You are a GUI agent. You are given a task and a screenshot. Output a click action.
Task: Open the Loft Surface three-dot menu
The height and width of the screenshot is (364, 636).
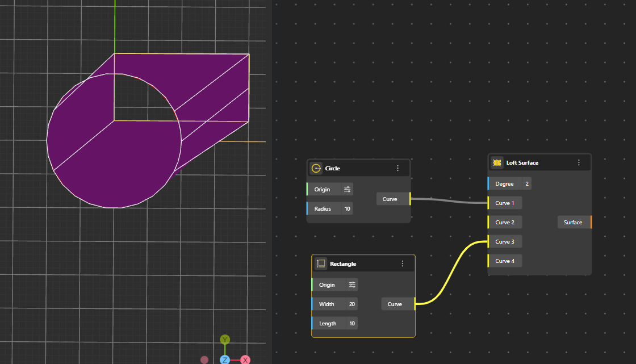coord(579,163)
